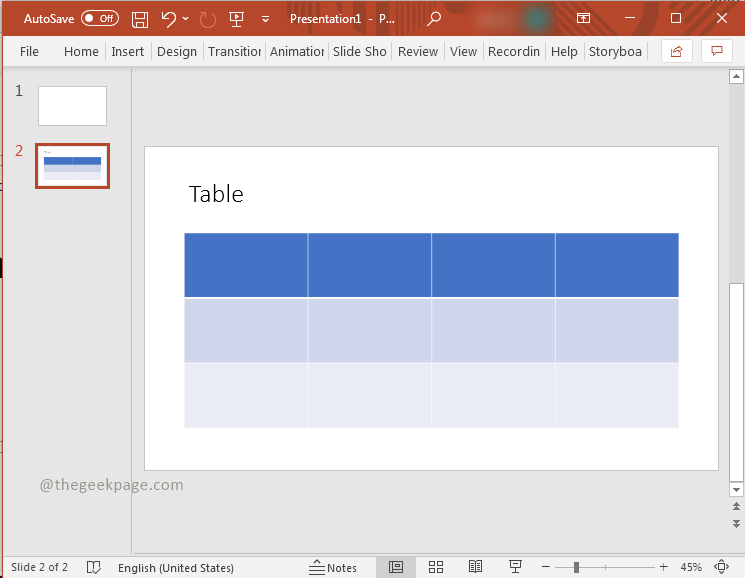The image size is (745, 578).
Task: Open Customize Quick Access Toolbar dropdown
Action: tap(266, 19)
